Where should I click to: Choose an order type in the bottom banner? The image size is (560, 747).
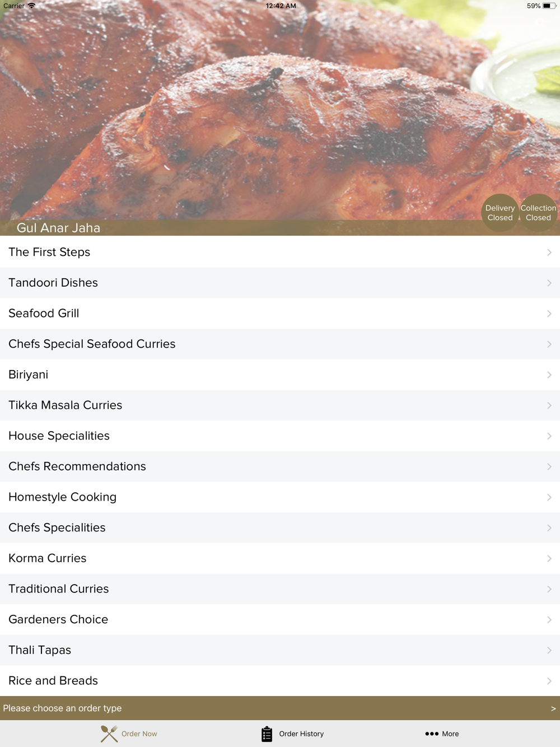pyautogui.click(x=280, y=708)
